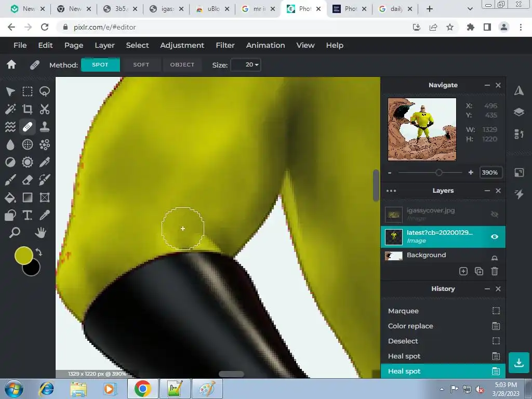The width and height of the screenshot is (532, 399).
Task: Open Chrome tab list dropdown arrow
Action: (x=470, y=9)
